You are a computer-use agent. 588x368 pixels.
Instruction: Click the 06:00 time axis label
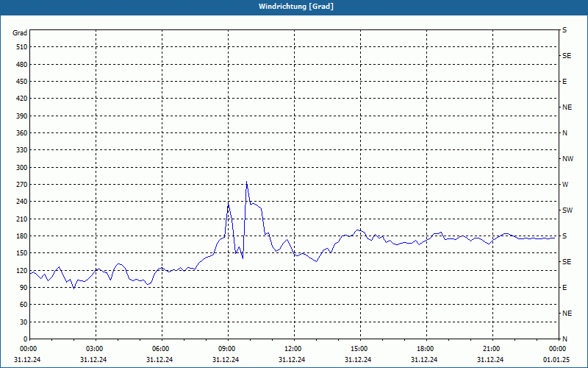coord(161,349)
